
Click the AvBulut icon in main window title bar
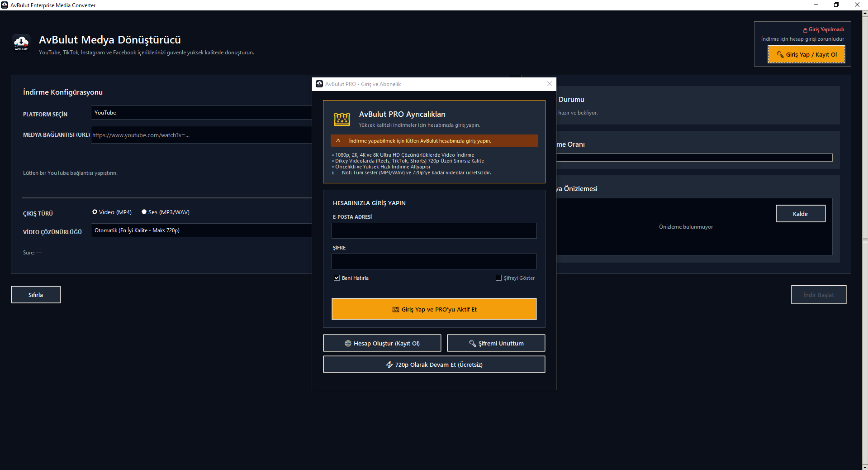tap(5, 5)
